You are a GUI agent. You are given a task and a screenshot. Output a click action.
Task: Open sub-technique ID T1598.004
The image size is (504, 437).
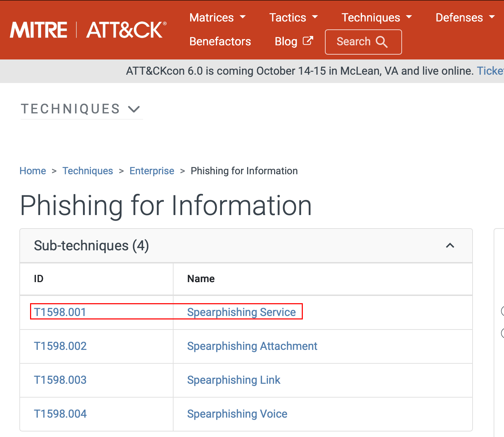(60, 414)
